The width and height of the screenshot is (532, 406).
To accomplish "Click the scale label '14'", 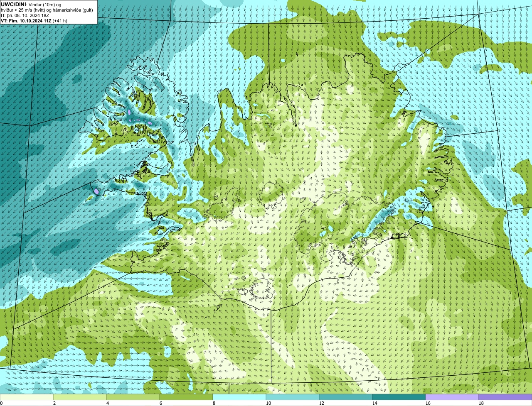I will [x=375, y=403].
